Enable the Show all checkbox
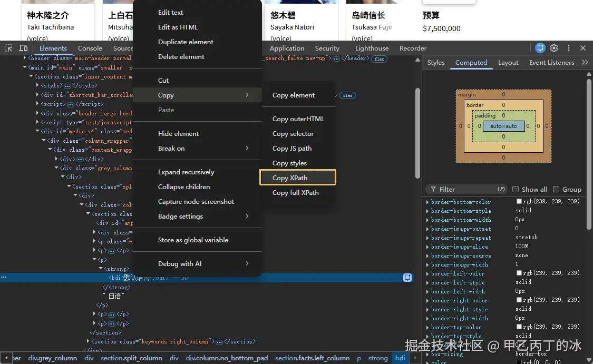Viewport: 593px width, 364px height. click(x=515, y=189)
